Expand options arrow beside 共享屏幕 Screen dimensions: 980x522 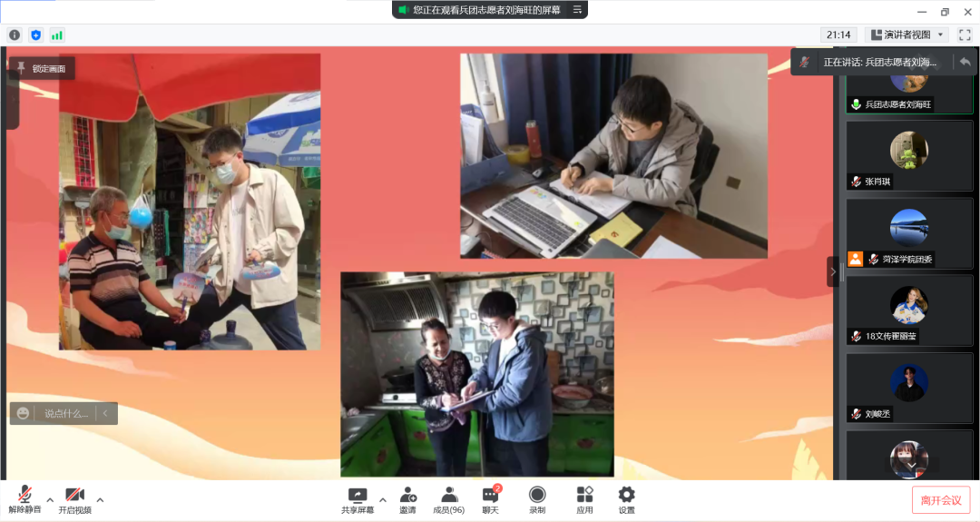pos(382,498)
